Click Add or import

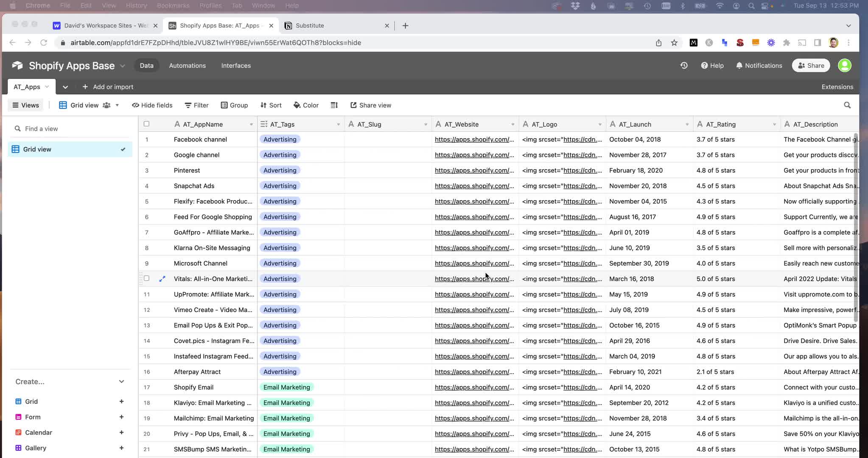pyautogui.click(x=108, y=87)
